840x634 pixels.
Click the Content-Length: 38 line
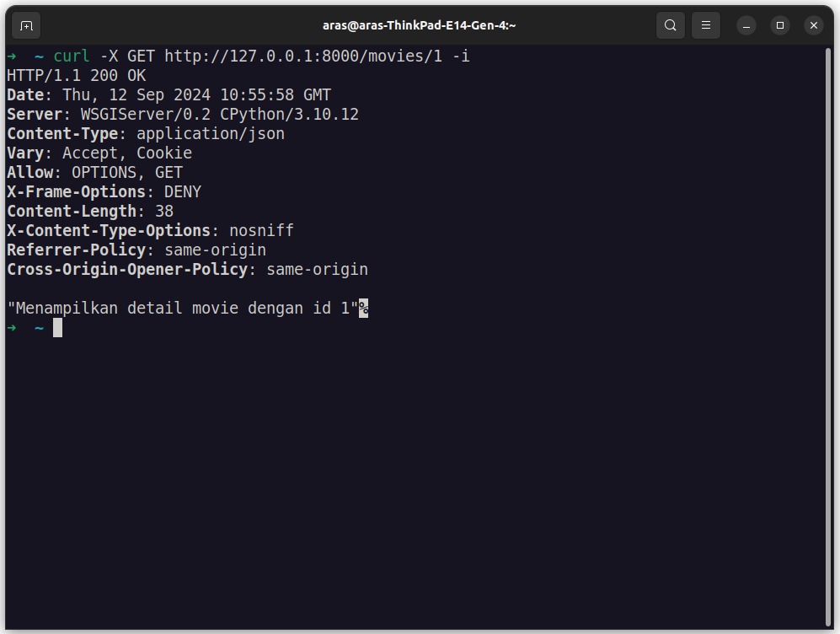(x=90, y=211)
